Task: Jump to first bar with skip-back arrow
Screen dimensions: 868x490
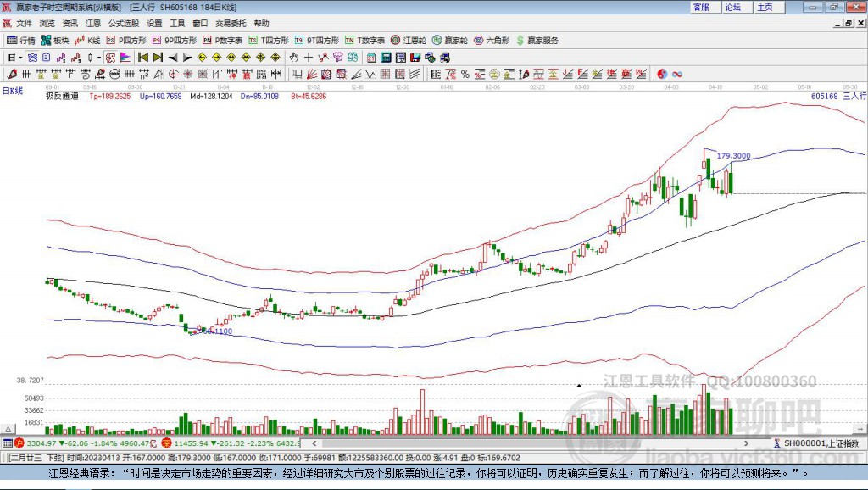Action: 143,57
